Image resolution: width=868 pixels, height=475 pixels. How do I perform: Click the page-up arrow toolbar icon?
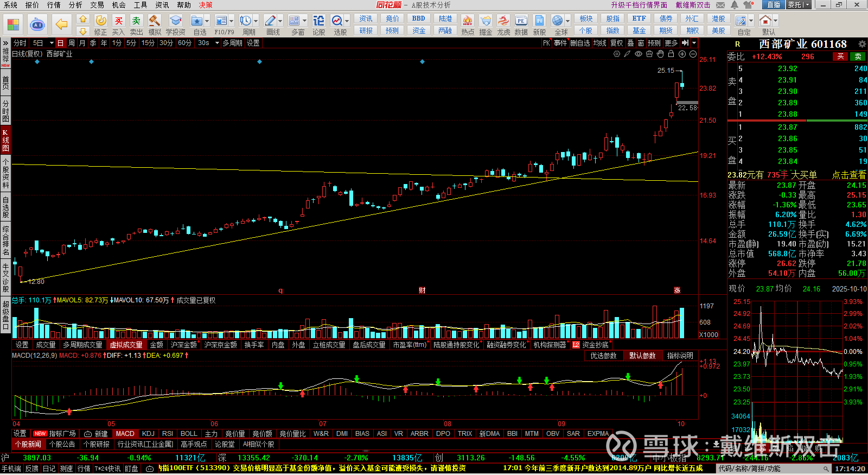coord(83,19)
